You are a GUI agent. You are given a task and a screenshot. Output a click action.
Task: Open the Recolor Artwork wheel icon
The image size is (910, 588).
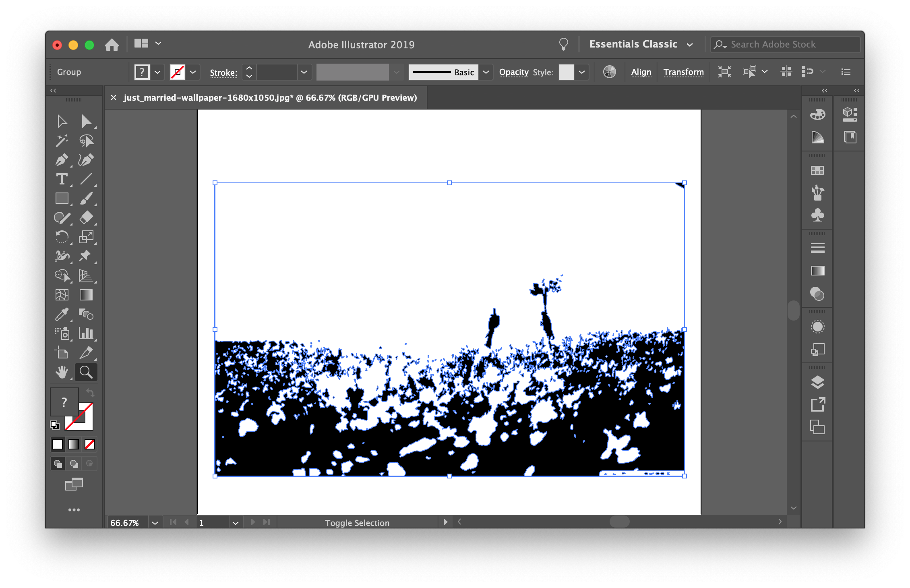(x=609, y=72)
